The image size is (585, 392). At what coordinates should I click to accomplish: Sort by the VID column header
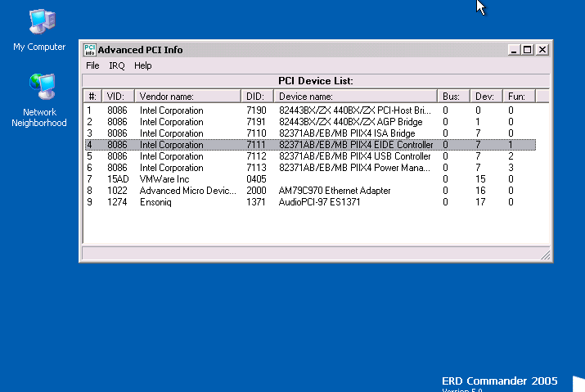click(x=118, y=97)
